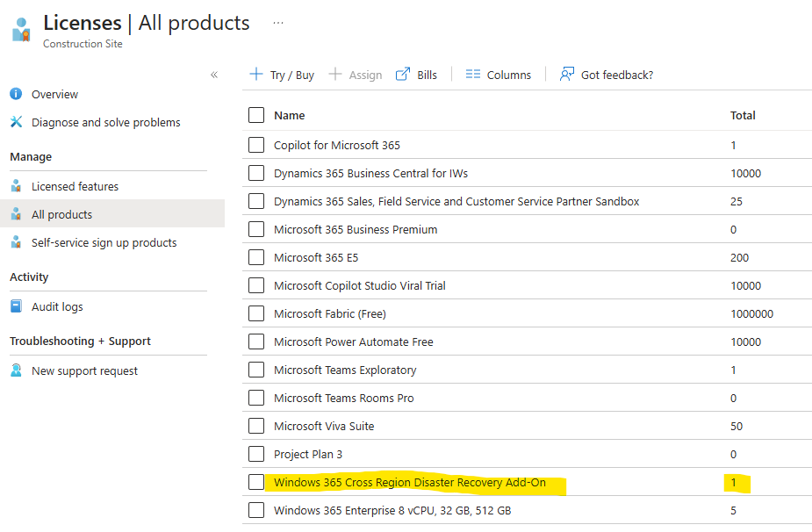This screenshot has height=532, width=812.
Task: Check Microsoft Teams Exploratory row
Action: [x=256, y=370]
